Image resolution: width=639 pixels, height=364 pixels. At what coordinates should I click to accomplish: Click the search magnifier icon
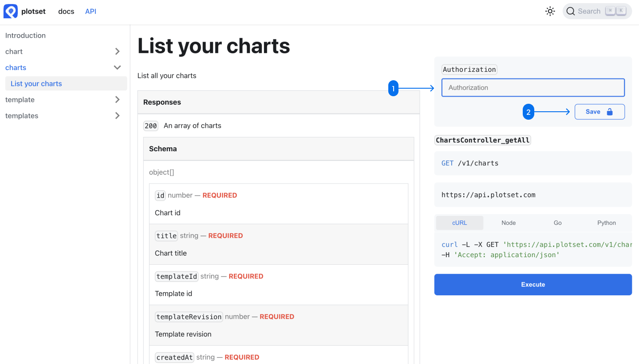[571, 11]
